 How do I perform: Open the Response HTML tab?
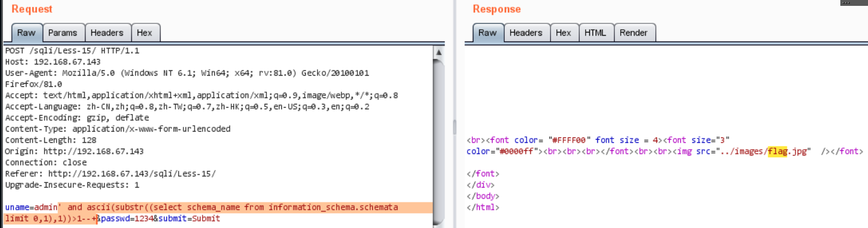(596, 32)
